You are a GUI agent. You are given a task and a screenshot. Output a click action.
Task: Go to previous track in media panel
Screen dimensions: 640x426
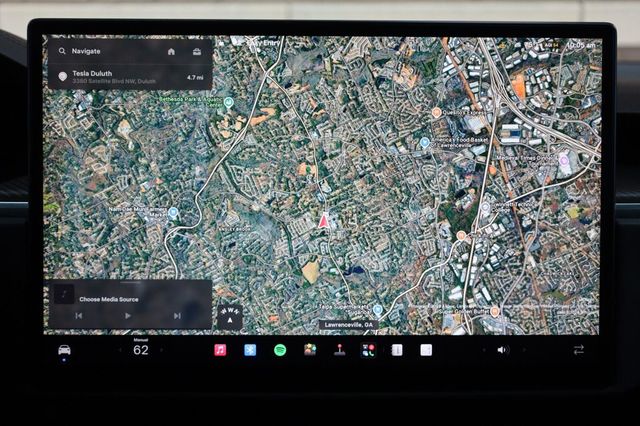click(x=79, y=315)
